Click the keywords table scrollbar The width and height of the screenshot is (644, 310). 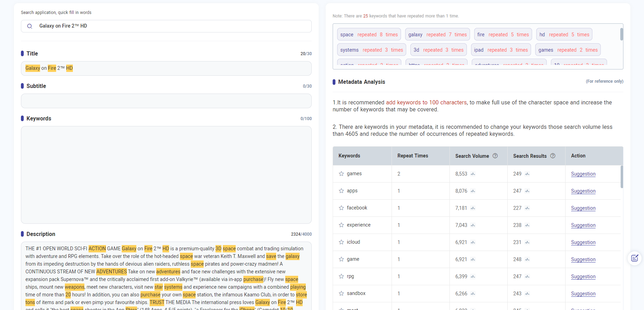(622, 177)
